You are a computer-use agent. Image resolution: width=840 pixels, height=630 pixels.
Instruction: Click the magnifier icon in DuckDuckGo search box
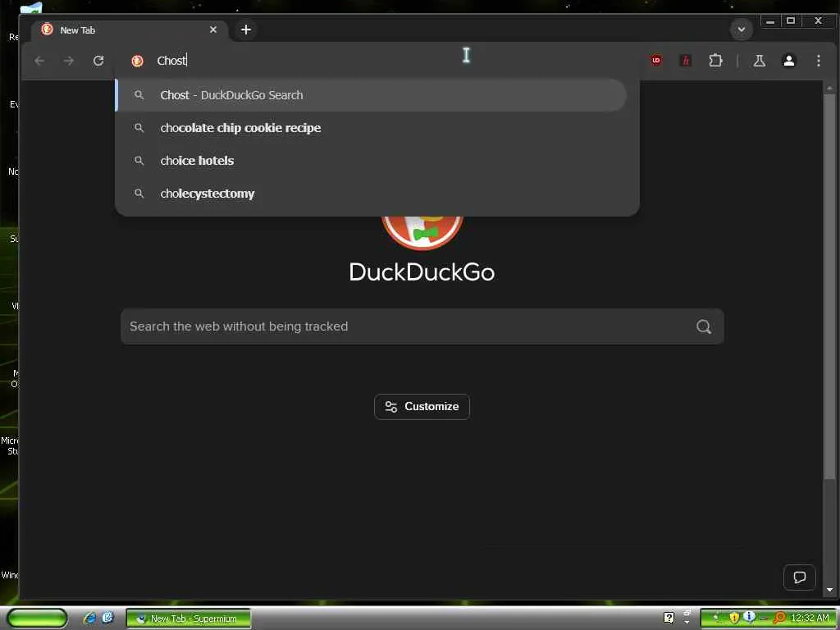[x=703, y=326]
